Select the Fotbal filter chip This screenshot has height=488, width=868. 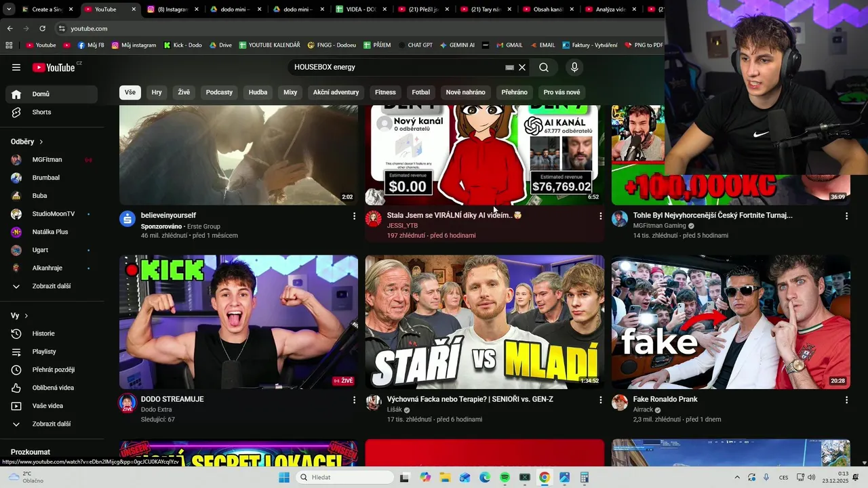tap(420, 92)
